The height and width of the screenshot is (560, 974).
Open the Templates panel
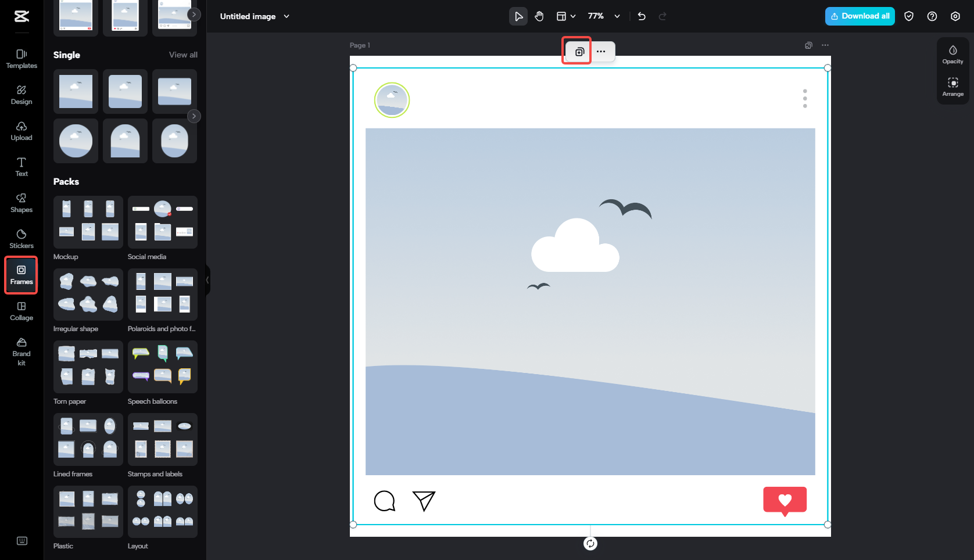(22, 59)
